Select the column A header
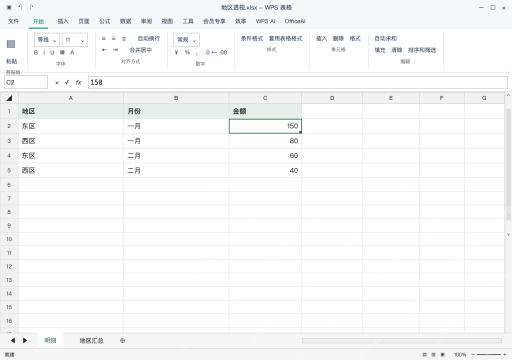 (x=71, y=98)
